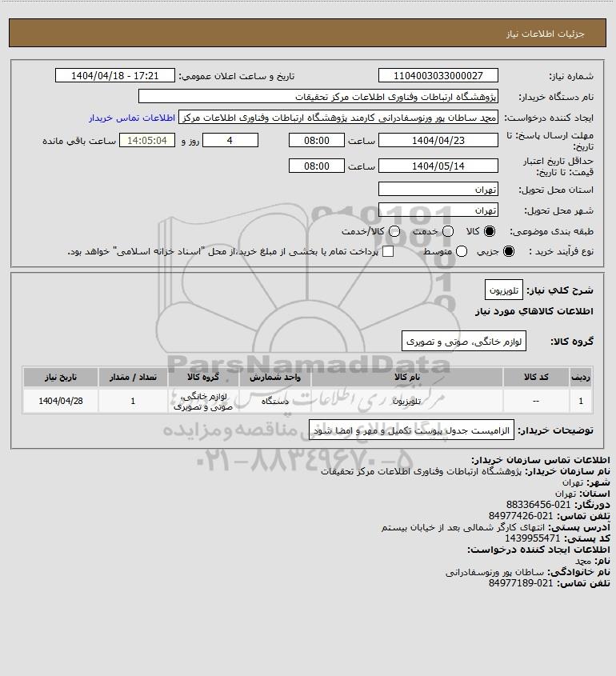Click the تعداد / مقدار column header
The width and height of the screenshot is (616, 676).
pos(133,378)
